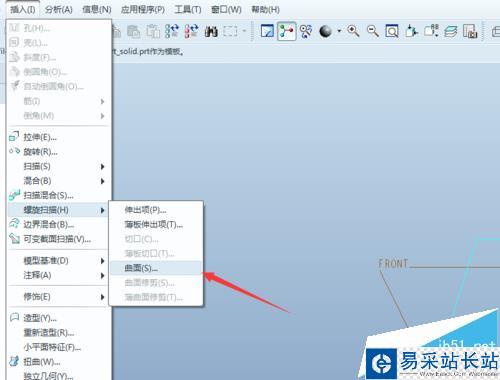Click the Refit view icon
The height and width of the screenshot is (380, 500).
tap(392, 31)
